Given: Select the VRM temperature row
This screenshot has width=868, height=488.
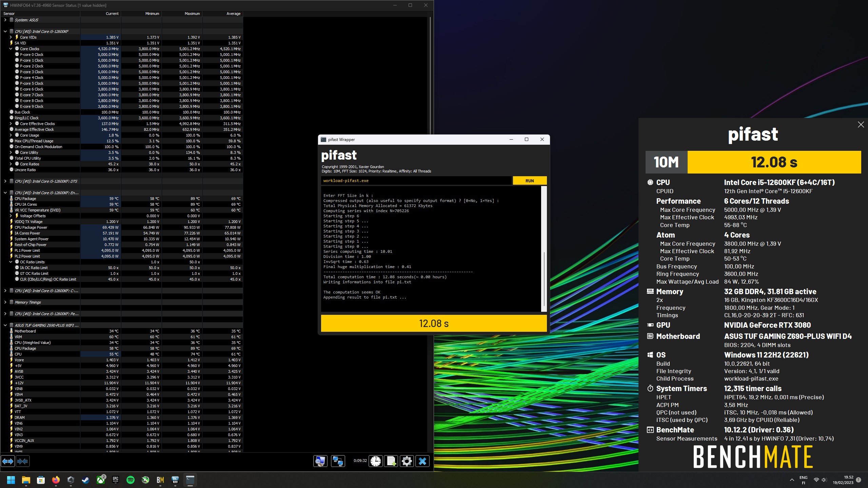Looking at the screenshot, I should (122, 337).
